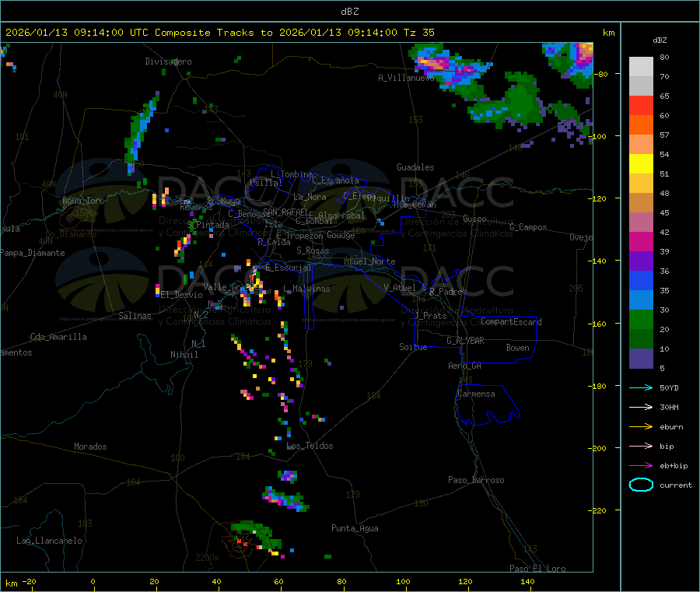This screenshot has height=592, width=700.
Task: Click the 'Nihuil' map label
Action: tap(184, 355)
